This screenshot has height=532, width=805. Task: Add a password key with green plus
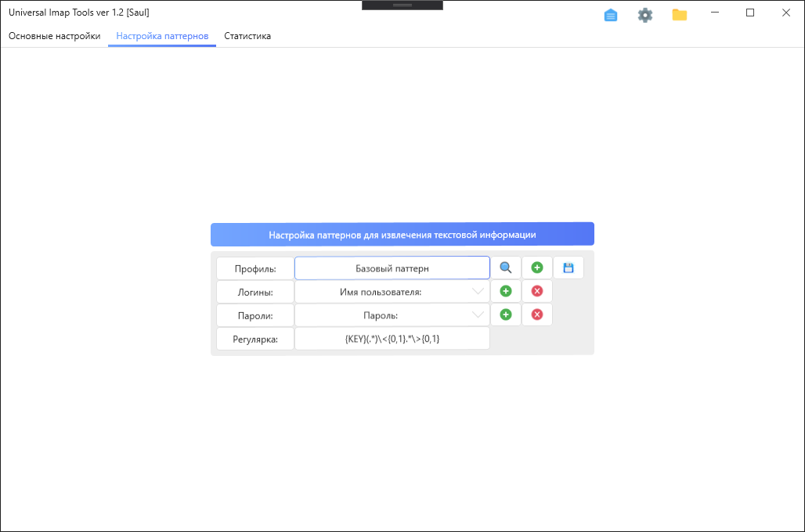click(506, 315)
